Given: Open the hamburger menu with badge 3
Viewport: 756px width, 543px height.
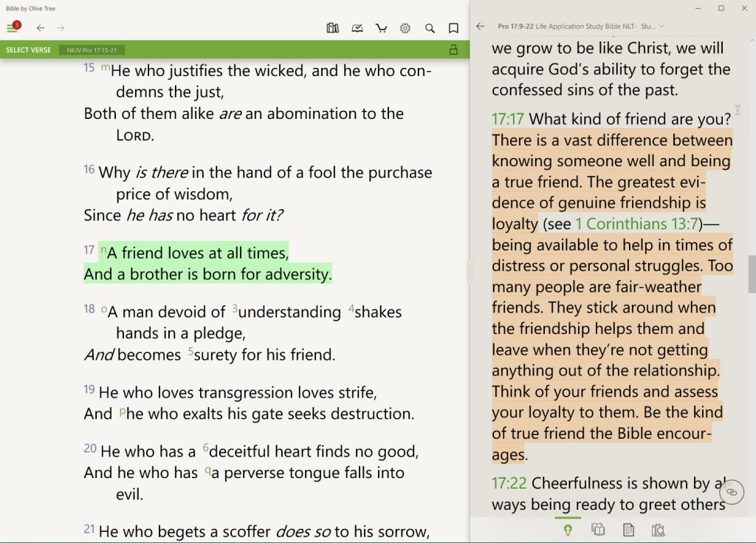Looking at the screenshot, I should [x=13, y=26].
